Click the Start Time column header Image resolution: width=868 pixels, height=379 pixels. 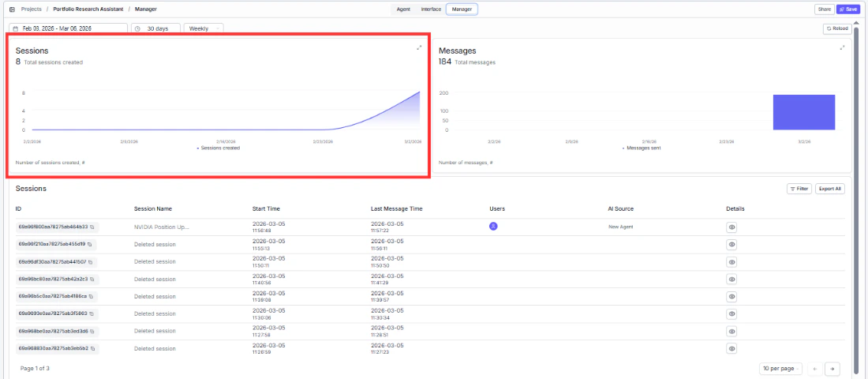[x=266, y=209]
